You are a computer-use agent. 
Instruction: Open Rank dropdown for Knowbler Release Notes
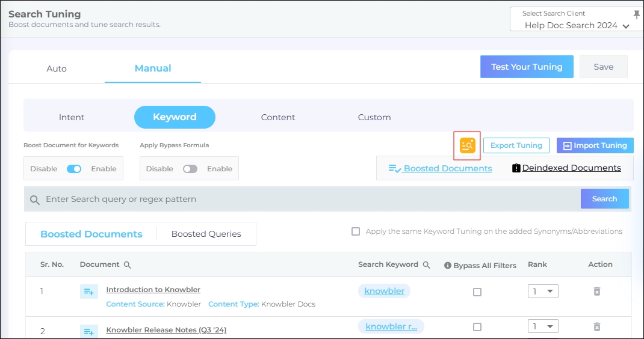(542, 327)
